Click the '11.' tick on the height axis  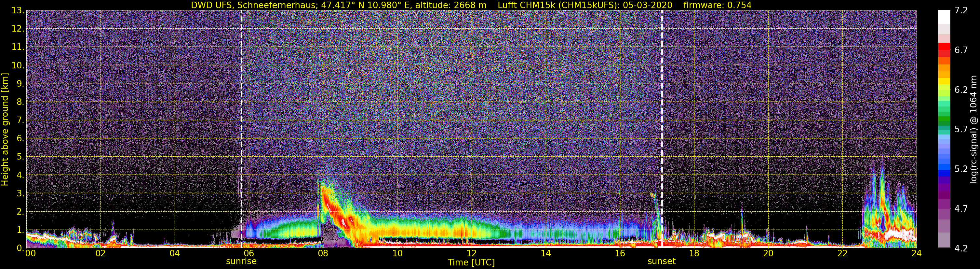tap(18, 47)
